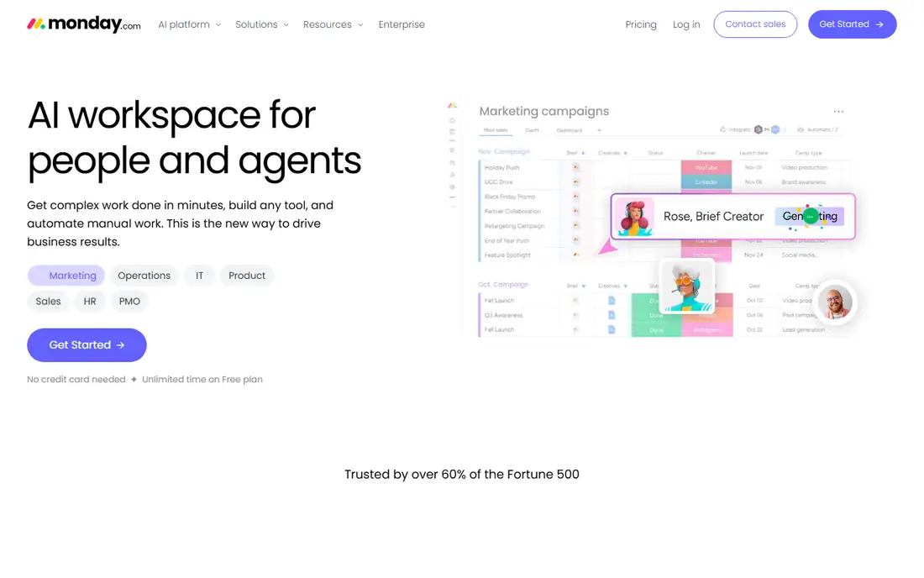This screenshot has width=924, height=578.
Task: Click Rose's red-haired avatar in the Brief Creator card
Action: click(x=635, y=217)
